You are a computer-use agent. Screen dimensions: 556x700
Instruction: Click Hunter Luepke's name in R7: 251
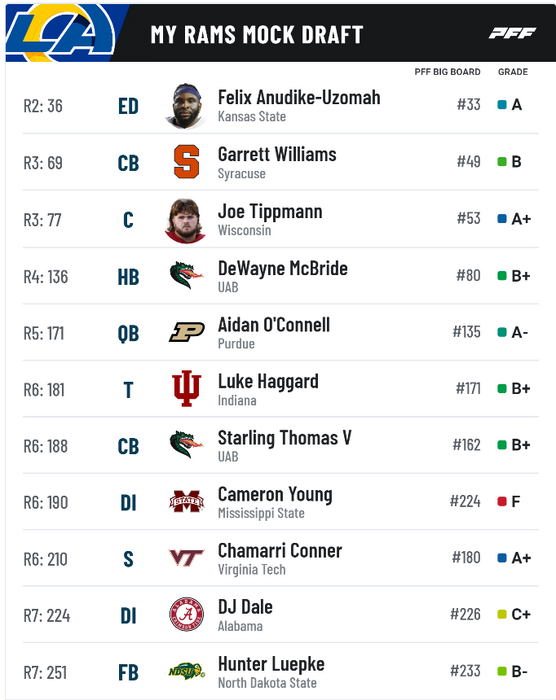(x=271, y=664)
